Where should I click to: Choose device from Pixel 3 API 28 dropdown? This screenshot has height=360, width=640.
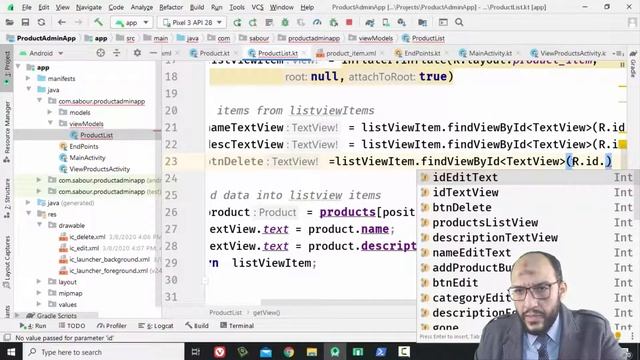pyautogui.click(x=192, y=22)
